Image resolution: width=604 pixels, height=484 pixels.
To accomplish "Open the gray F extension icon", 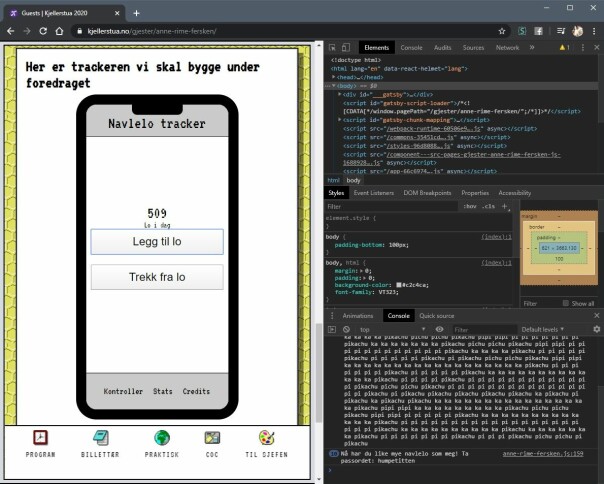I will click(538, 31).
